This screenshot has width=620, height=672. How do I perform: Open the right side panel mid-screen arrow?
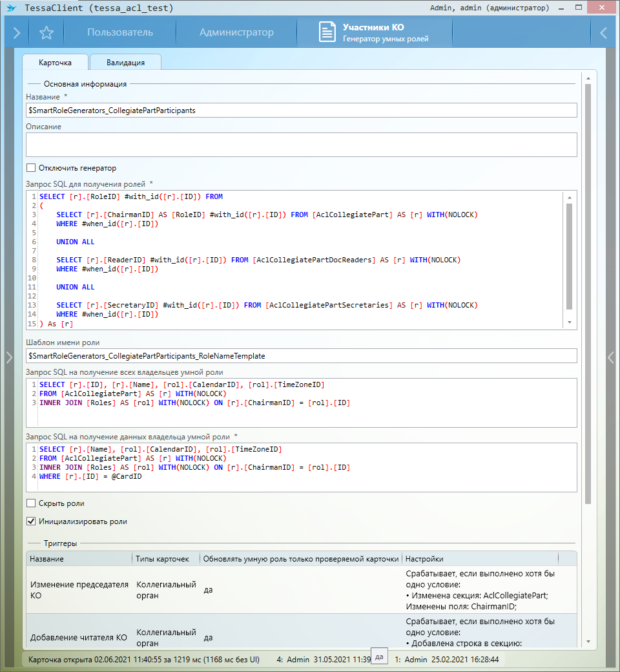(611, 357)
